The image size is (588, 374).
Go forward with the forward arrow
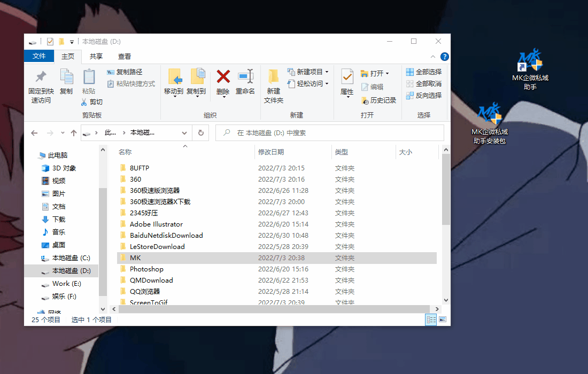click(x=50, y=133)
